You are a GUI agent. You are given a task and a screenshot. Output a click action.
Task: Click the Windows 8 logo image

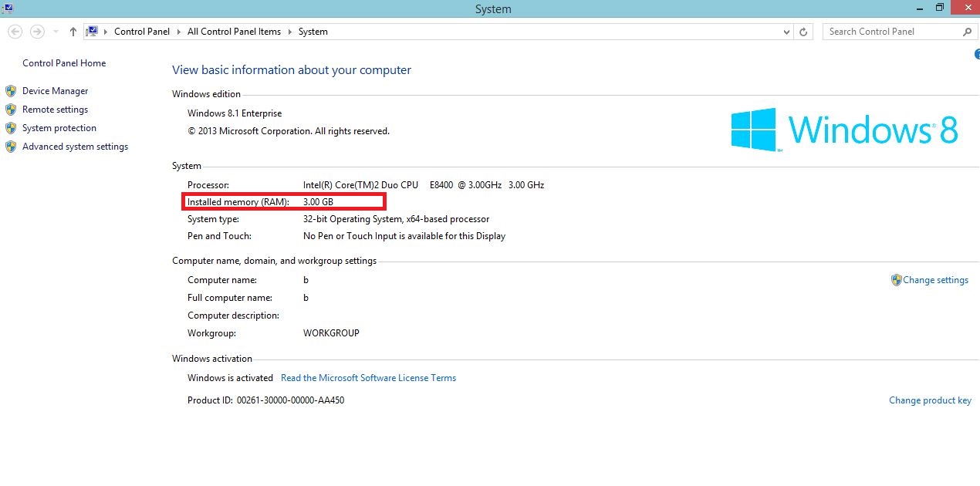click(845, 129)
